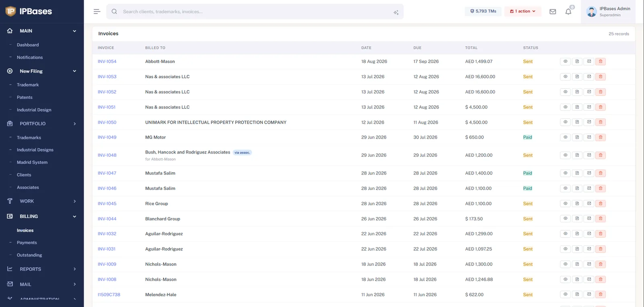The width and height of the screenshot is (644, 307).
Task: Collapse the New Filing section
Action: pos(74,71)
